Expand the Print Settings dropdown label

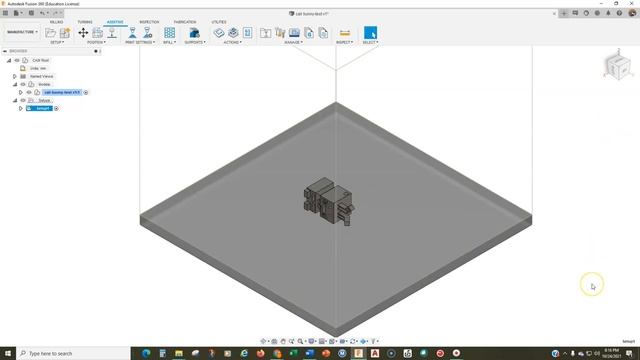(x=140, y=42)
